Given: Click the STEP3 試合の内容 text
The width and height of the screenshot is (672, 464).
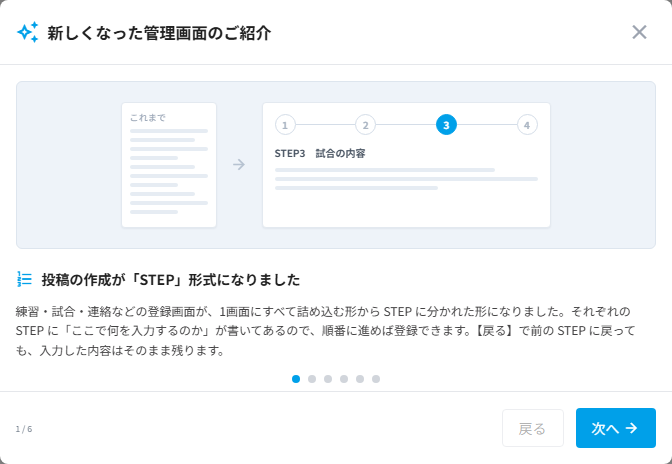Looking at the screenshot, I should coord(320,153).
